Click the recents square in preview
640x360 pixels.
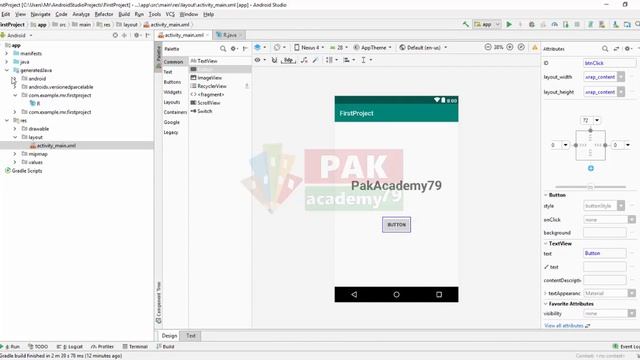[439, 294]
